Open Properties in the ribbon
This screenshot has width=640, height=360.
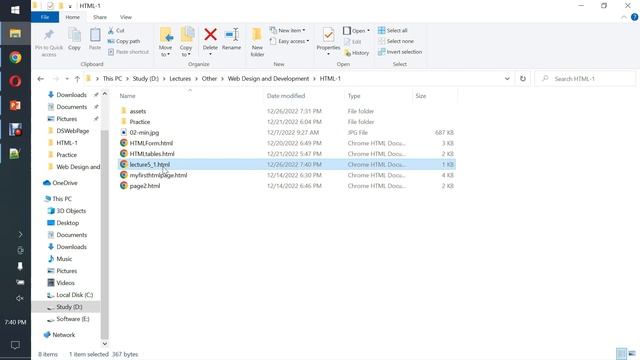tap(328, 41)
